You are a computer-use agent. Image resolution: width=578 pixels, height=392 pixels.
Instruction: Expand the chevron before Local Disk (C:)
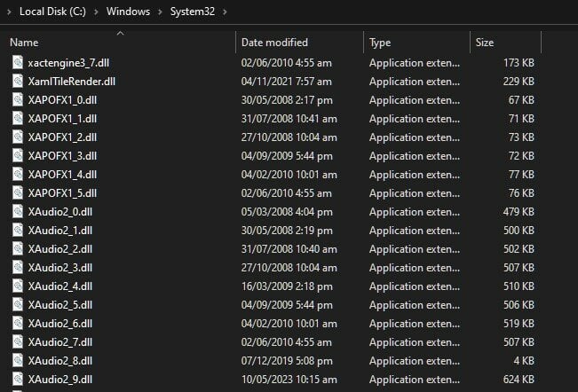[x=9, y=12]
